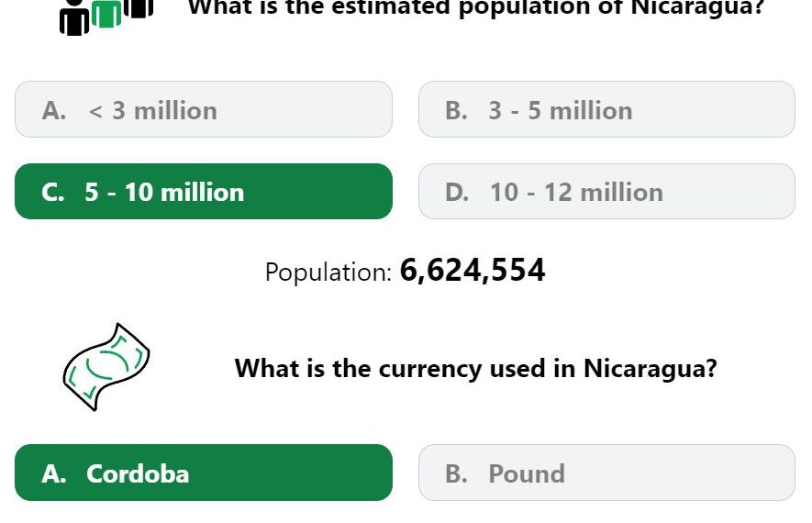Click letter B beside 3 - 5 million

point(456,110)
